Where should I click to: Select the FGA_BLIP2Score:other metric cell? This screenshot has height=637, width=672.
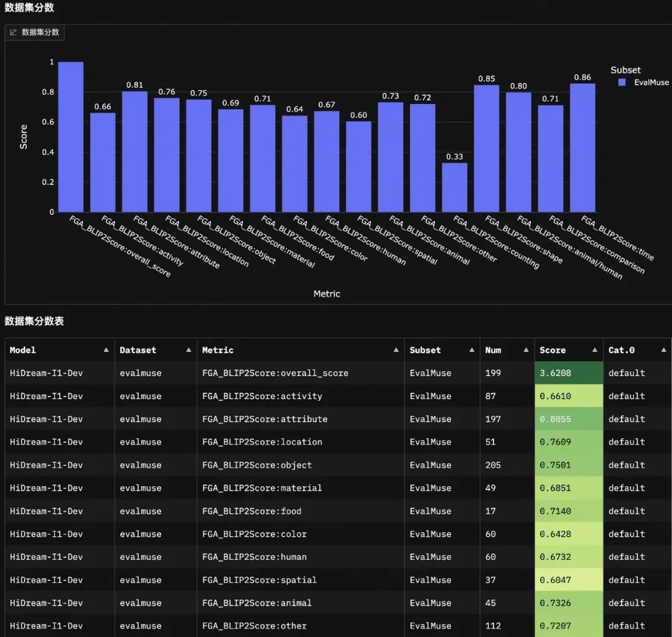(x=301, y=626)
